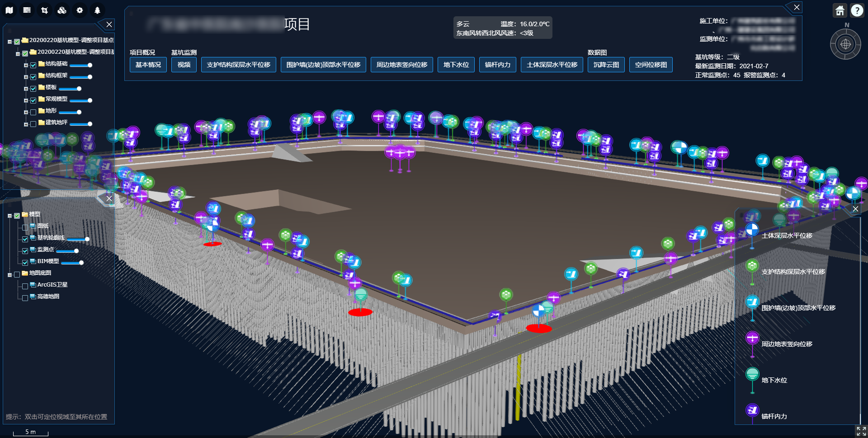Viewport: 868px width, 438px height.
Task: Click the 沉降云图 button
Action: click(x=606, y=65)
